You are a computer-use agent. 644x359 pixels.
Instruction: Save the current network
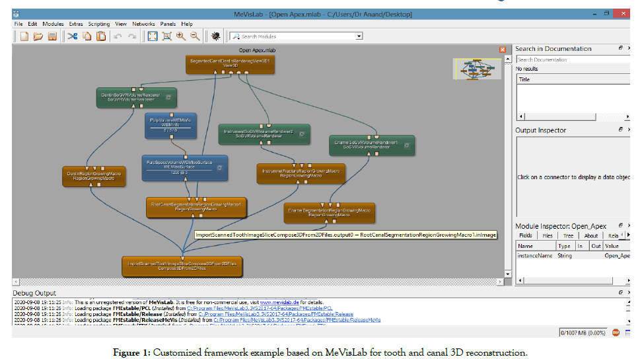pyautogui.click(x=52, y=36)
